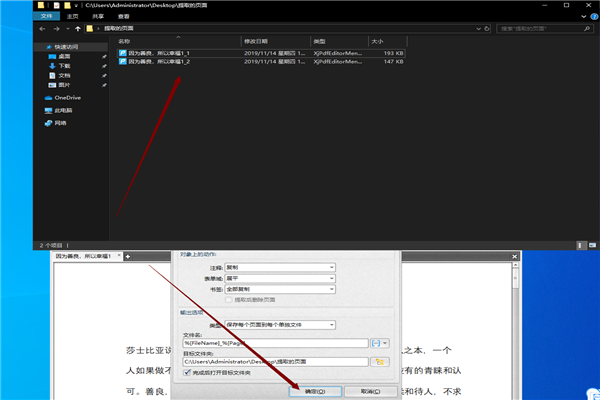
Task: Select the first PDF file ending _1
Action: (x=261, y=53)
